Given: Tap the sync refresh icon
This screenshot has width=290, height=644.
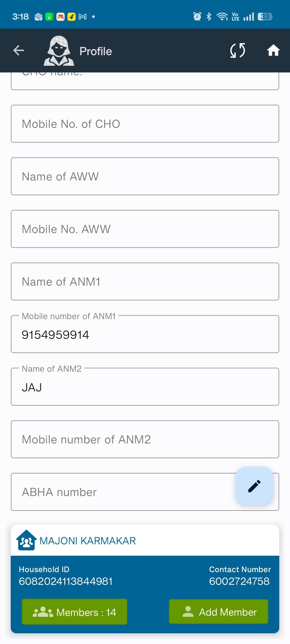Looking at the screenshot, I should pyautogui.click(x=238, y=50).
